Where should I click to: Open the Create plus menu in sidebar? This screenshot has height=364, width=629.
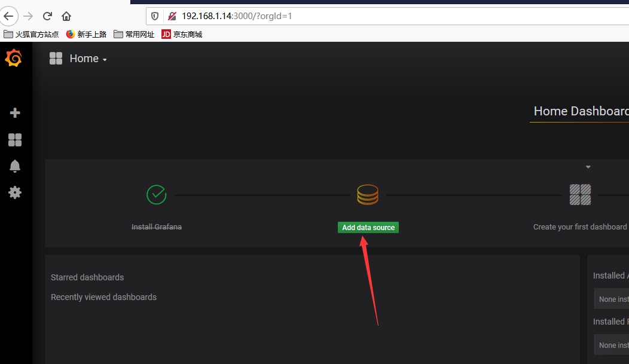[x=15, y=112]
